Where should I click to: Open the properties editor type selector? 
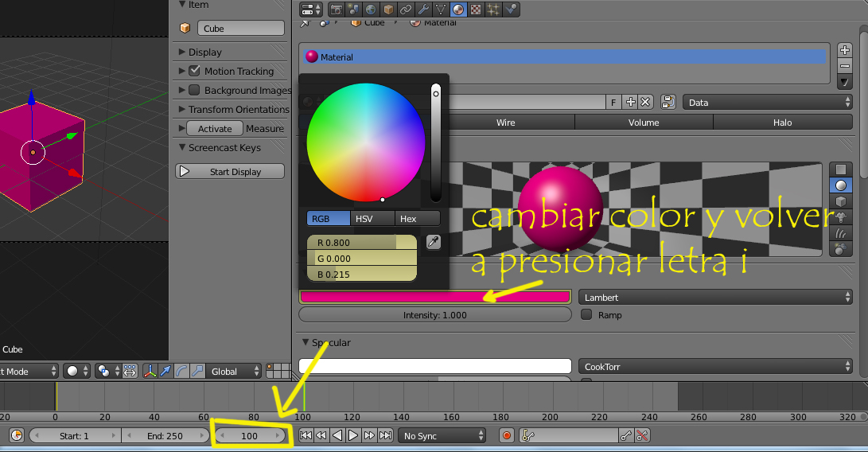click(310, 10)
